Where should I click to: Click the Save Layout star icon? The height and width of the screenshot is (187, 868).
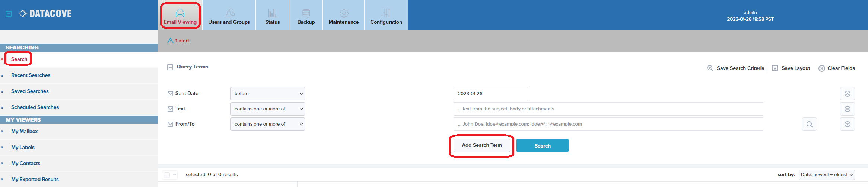click(x=775, y=68)
